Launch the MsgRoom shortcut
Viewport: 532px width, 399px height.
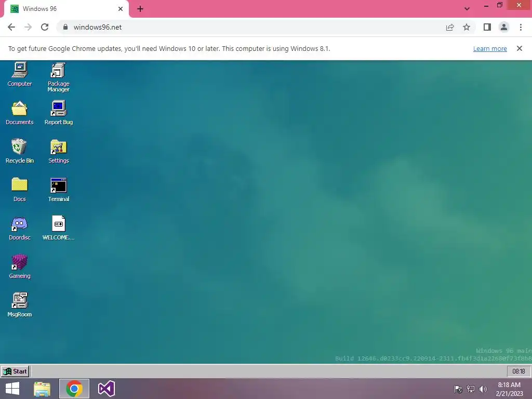tap(19, 305)
